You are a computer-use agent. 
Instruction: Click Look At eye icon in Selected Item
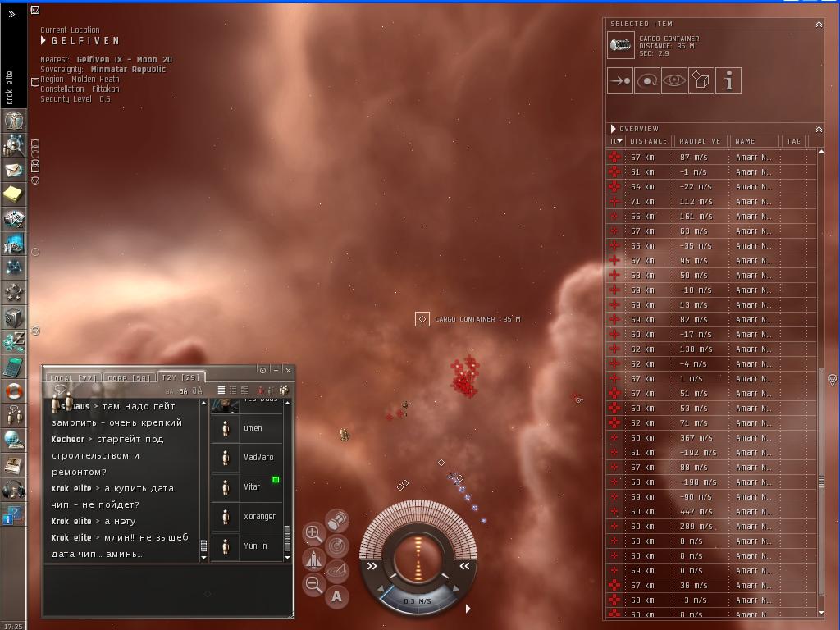674,80
